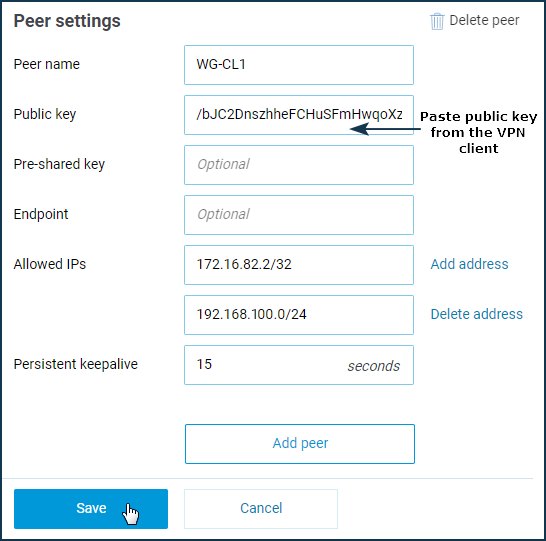Click the Public key label

tap(45, 115)
